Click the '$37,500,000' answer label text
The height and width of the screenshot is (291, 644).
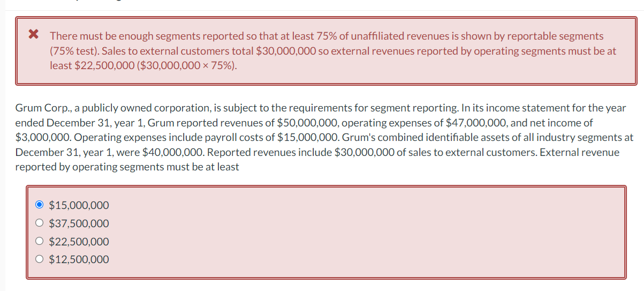(79, 223)
